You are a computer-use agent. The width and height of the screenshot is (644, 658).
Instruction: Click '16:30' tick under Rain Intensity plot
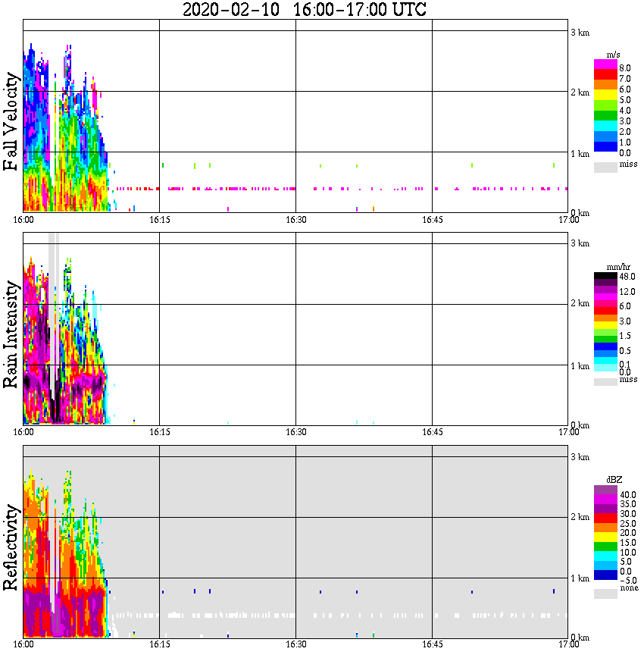(x=296, y=432)
